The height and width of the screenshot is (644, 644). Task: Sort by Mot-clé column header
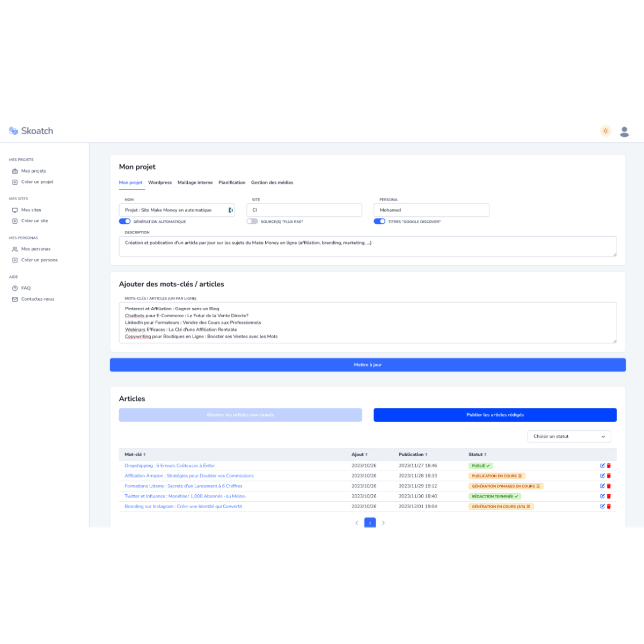point(135,455)
